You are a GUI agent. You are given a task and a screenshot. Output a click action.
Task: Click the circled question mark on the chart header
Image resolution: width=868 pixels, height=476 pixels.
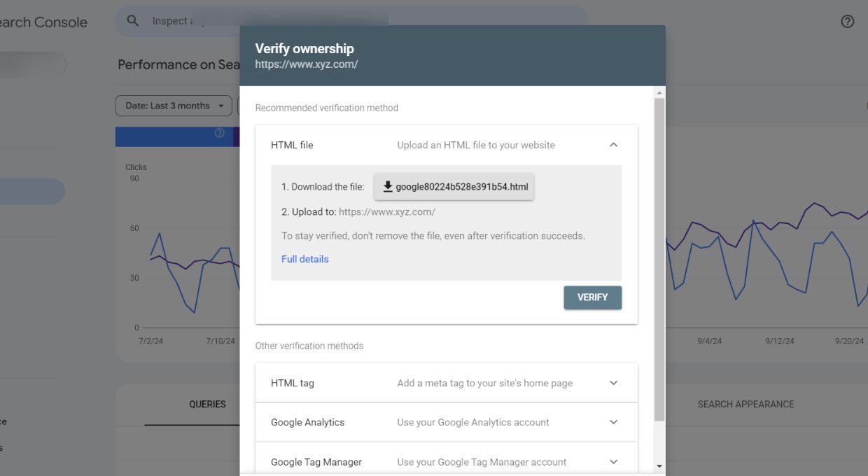219,133
